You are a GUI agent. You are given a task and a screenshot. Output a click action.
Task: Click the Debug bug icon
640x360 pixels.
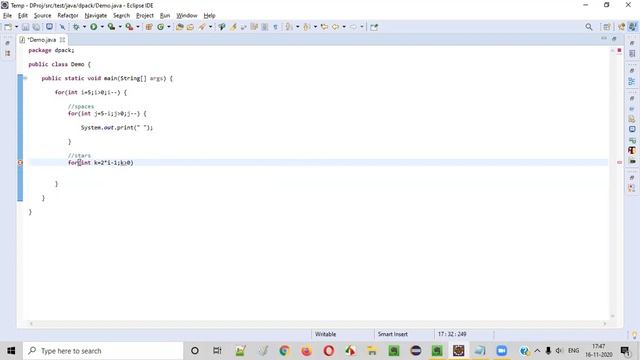[x=76, y=27]
